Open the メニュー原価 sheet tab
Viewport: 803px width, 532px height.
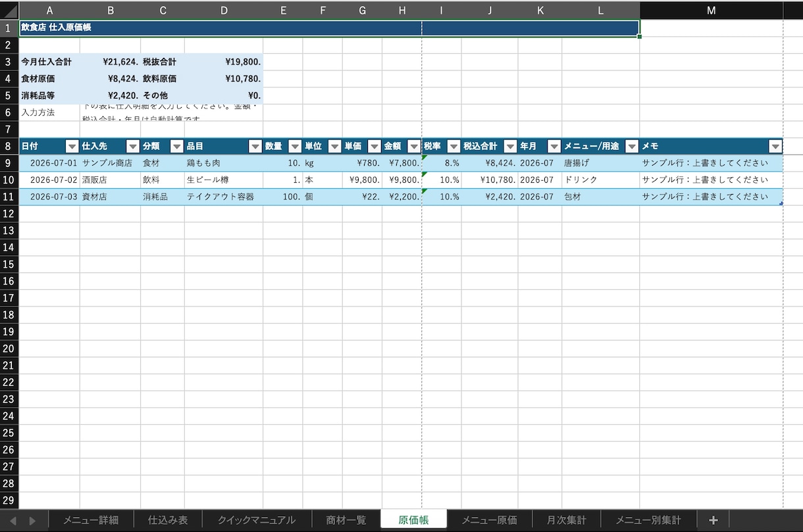point(489,520)
